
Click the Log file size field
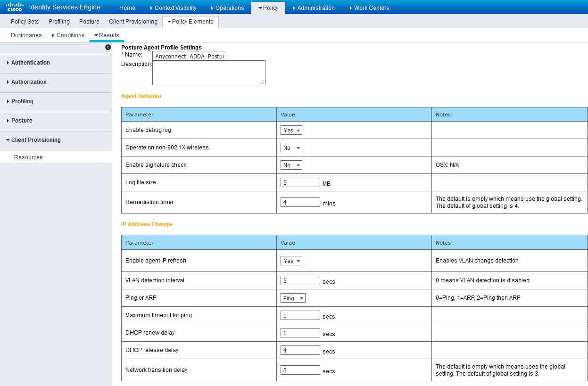click(x=300, y=182)
